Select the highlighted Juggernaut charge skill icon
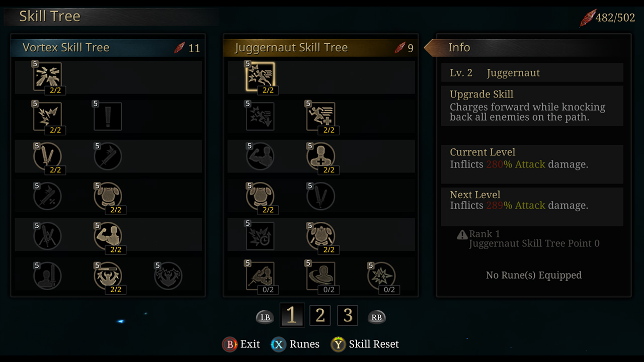The height and width of the screenshot is (362, 644). (x=260, y=77)
